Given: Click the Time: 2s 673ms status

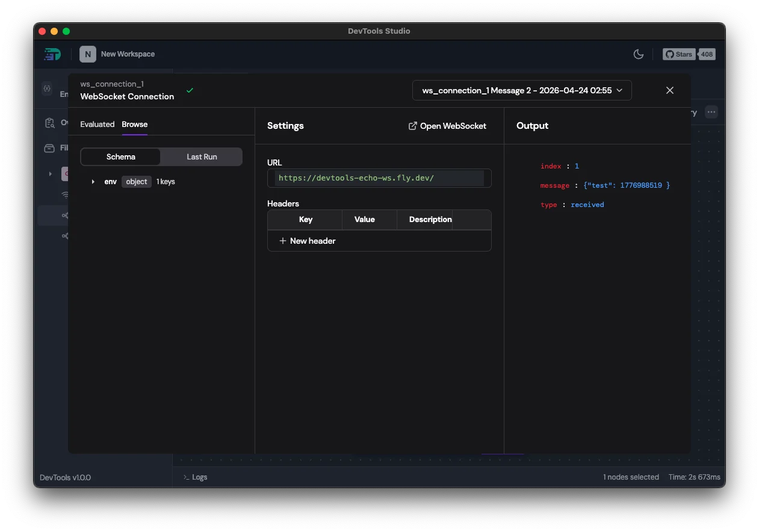Looking at the screenshot, I should click(x=694, y=477).
